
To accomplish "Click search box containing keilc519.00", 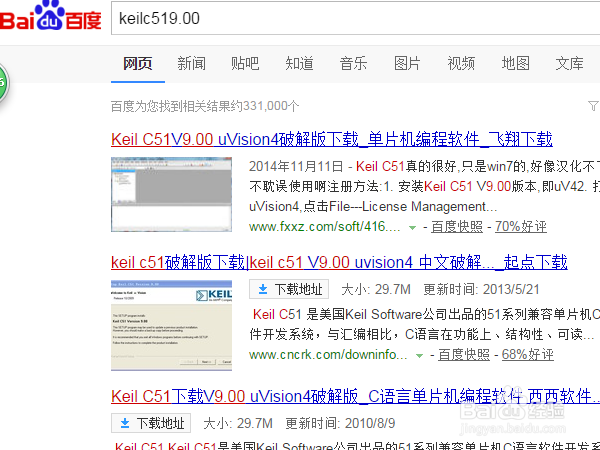I will 355,18.
